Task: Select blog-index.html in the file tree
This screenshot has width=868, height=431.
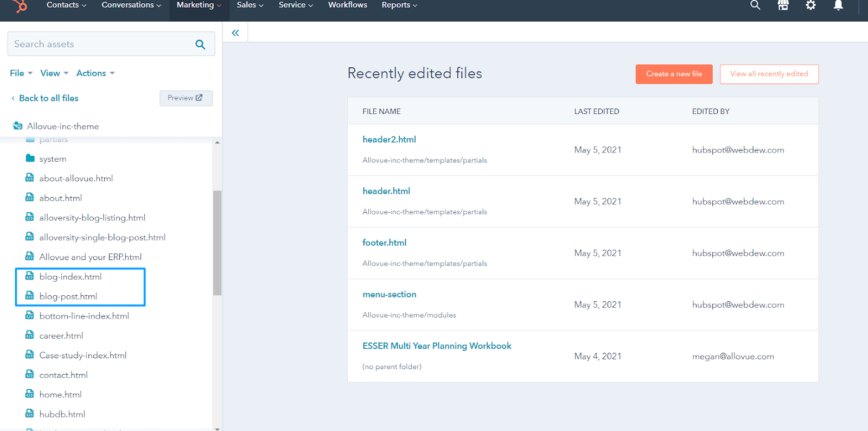Action: click(71, 277)
